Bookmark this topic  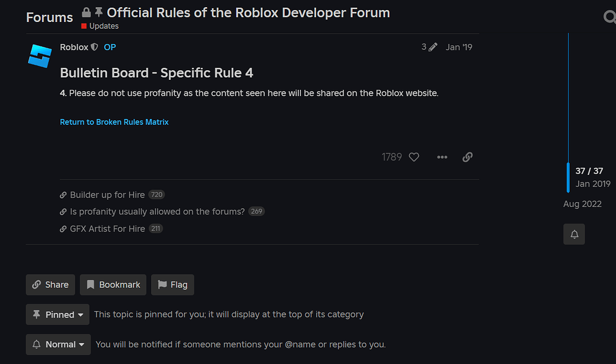tap(112, 285)
